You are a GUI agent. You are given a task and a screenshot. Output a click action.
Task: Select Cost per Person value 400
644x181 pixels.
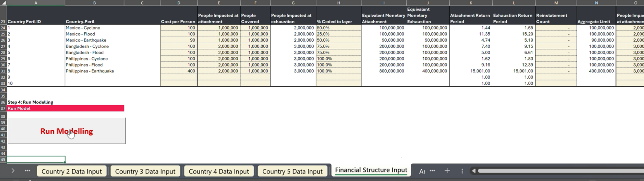tap(179, 71)
